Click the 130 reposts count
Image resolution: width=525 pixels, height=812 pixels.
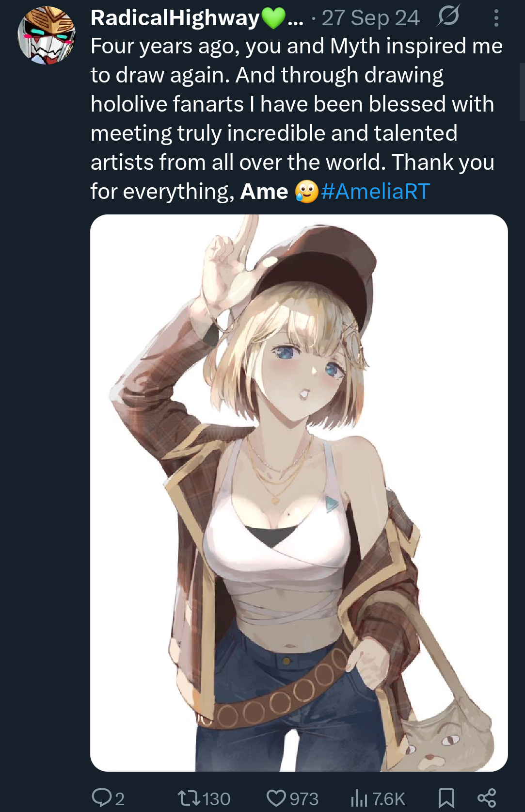click(x=216, y=798)
